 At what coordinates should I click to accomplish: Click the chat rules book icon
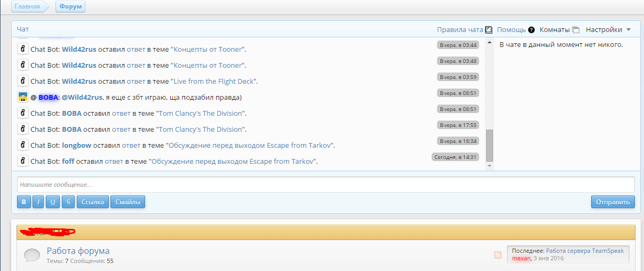[488, 30]
